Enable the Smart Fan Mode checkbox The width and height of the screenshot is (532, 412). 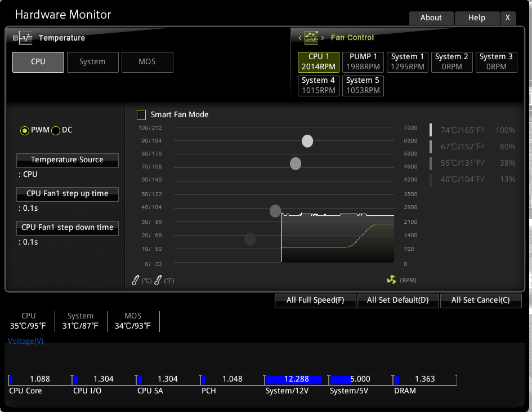(141, 115)
